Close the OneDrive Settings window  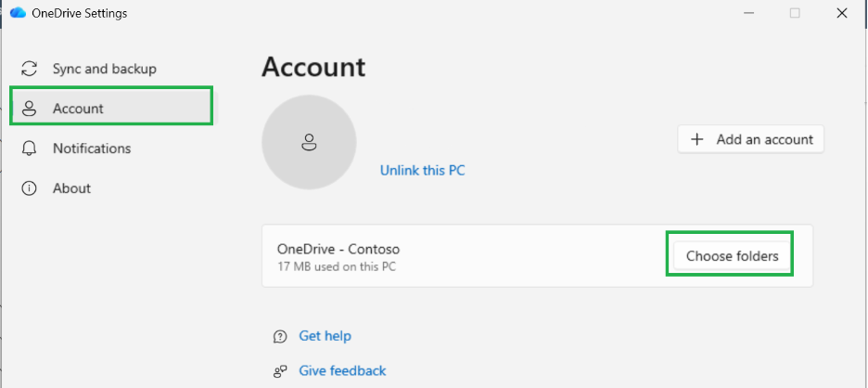(x=842, y=13)
